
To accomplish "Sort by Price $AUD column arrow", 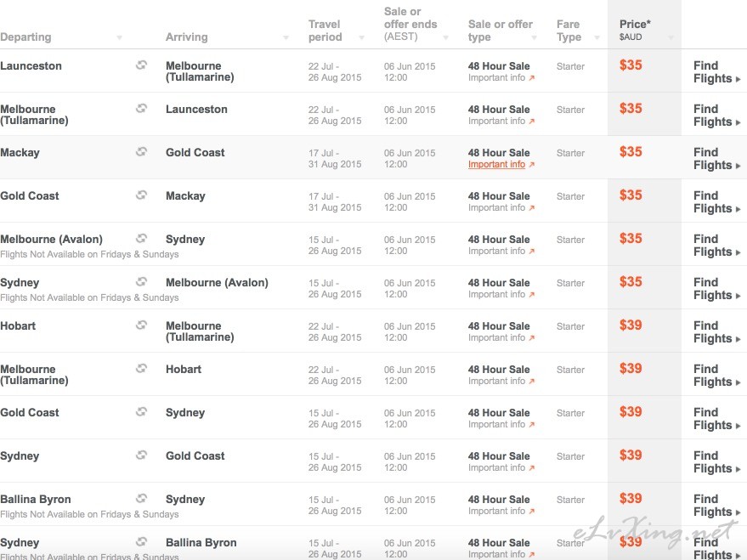I will point(671,37).
